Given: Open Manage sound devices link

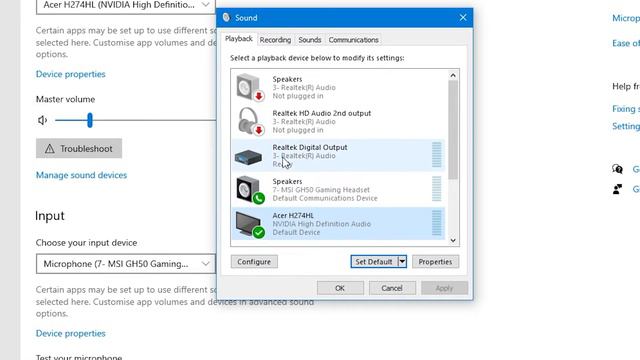Looking at the screenshot, I should pos(81,175).
